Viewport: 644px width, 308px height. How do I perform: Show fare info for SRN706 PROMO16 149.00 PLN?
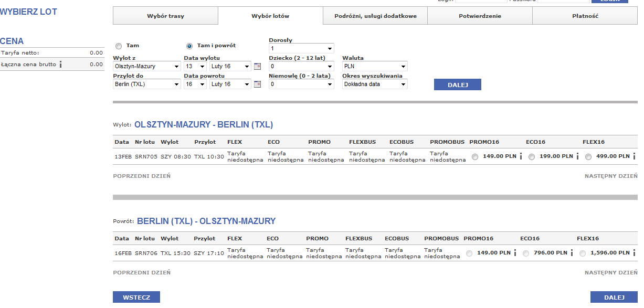[515, 253]
